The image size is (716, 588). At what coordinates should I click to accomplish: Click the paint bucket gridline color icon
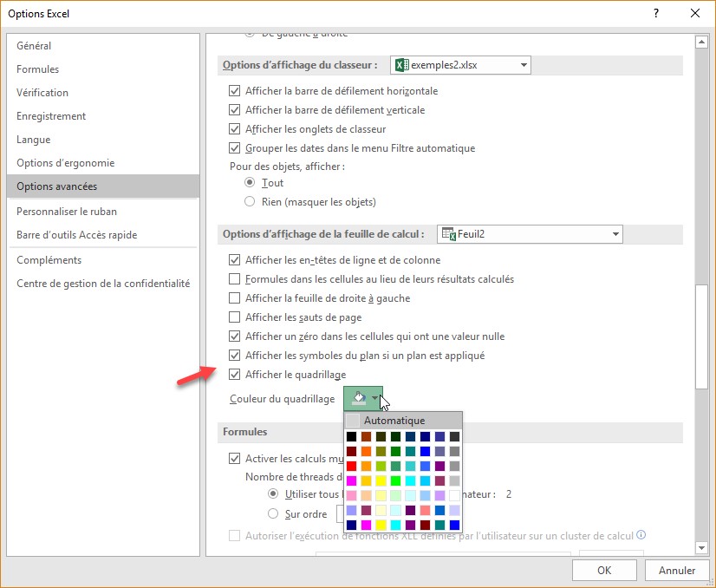[357, 398]
